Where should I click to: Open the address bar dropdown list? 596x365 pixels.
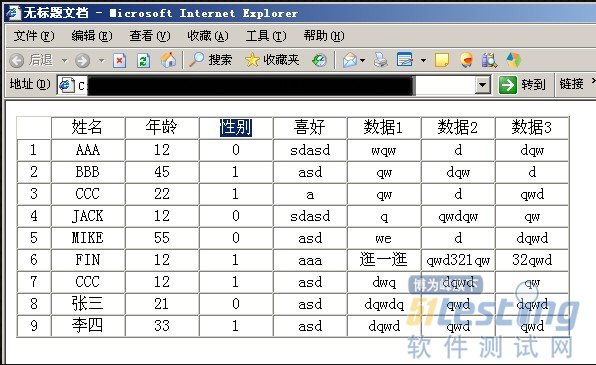(482, 84)
